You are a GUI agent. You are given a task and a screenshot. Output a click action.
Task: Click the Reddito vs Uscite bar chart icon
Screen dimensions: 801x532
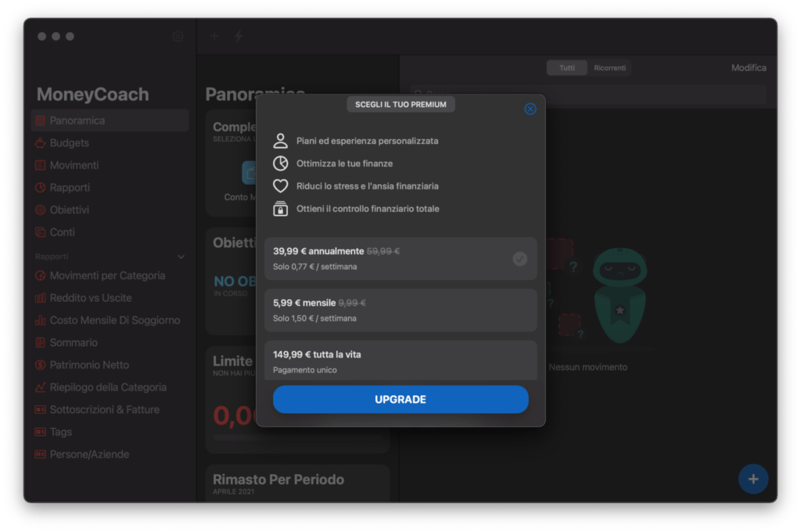tap(41, 298)
